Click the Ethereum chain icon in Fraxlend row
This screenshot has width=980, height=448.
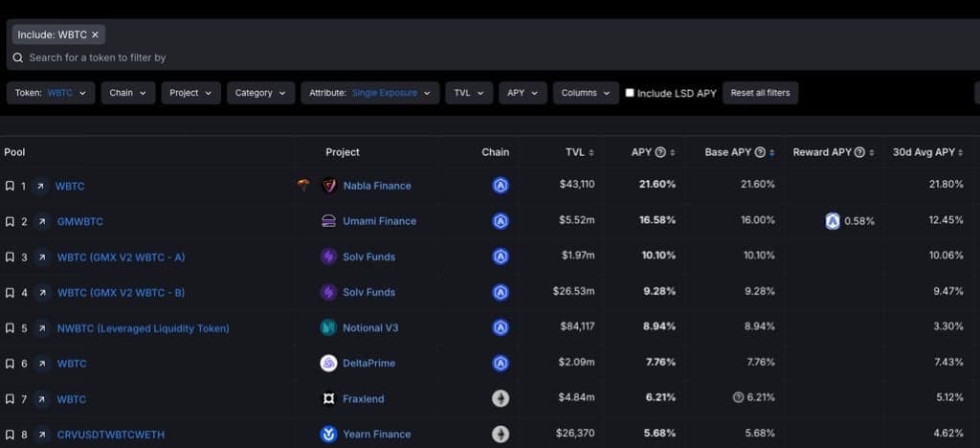pyautogui.click(x=500, y=398)
